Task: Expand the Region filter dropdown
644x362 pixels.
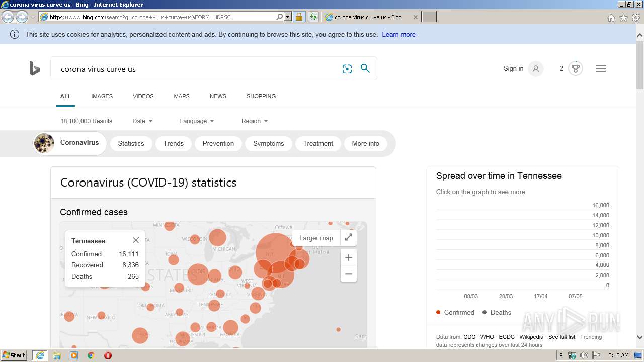Action: (x=255, y=121)
